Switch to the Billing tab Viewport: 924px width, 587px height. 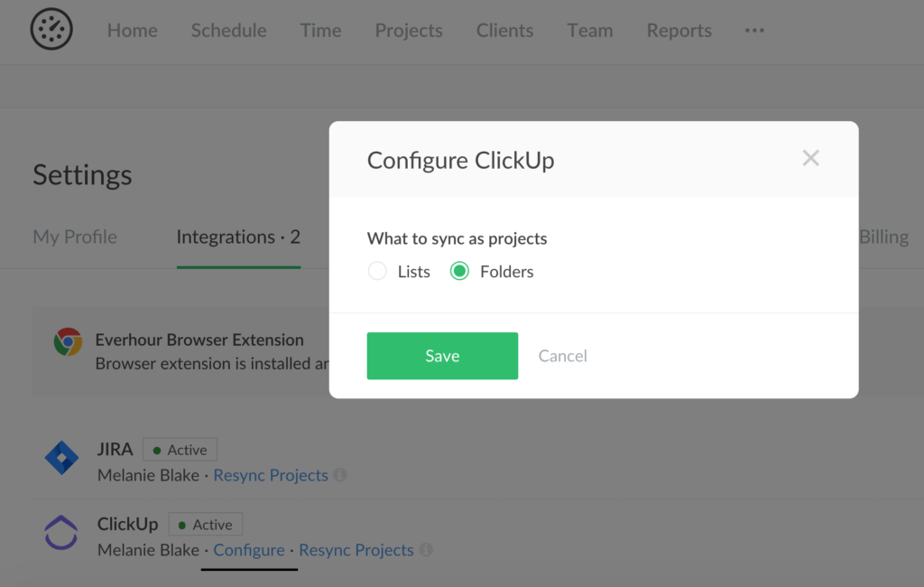(x=883, y=237)
